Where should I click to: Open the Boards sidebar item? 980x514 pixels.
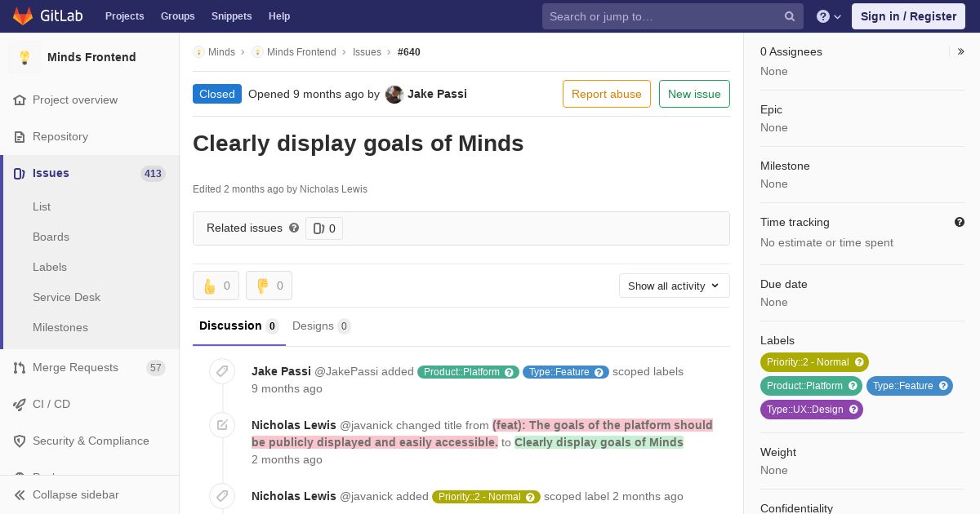(51, 237)
